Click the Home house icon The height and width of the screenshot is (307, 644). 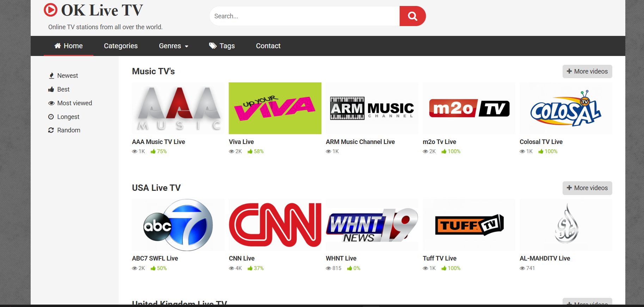pyautogui.click(x=58, y=46)
